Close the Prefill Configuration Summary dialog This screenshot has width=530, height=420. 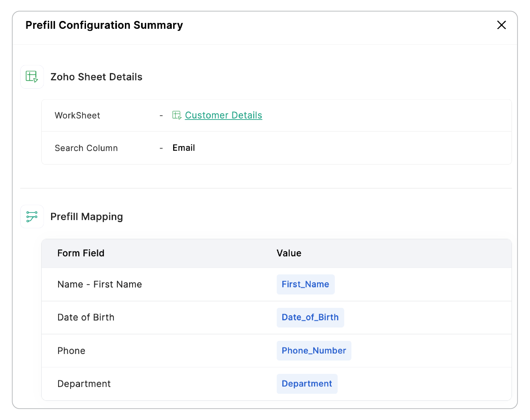coord(501,25)
